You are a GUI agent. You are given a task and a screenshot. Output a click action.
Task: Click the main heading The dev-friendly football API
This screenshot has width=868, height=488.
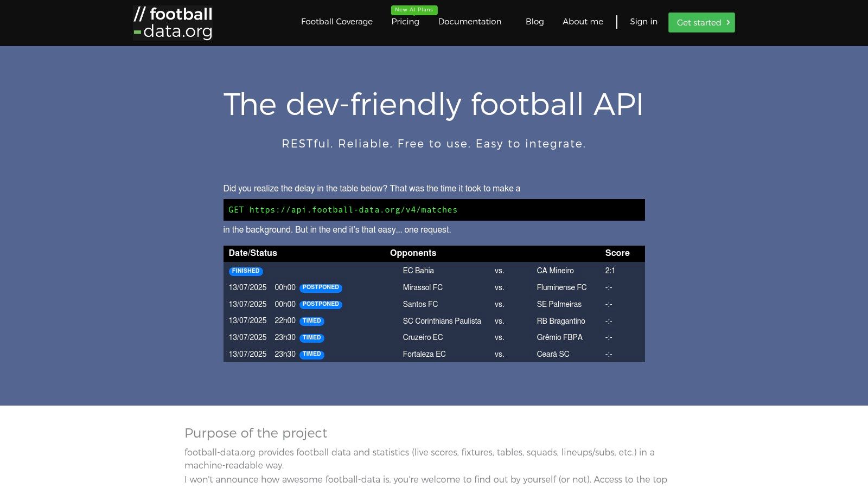tap(433, 104)
